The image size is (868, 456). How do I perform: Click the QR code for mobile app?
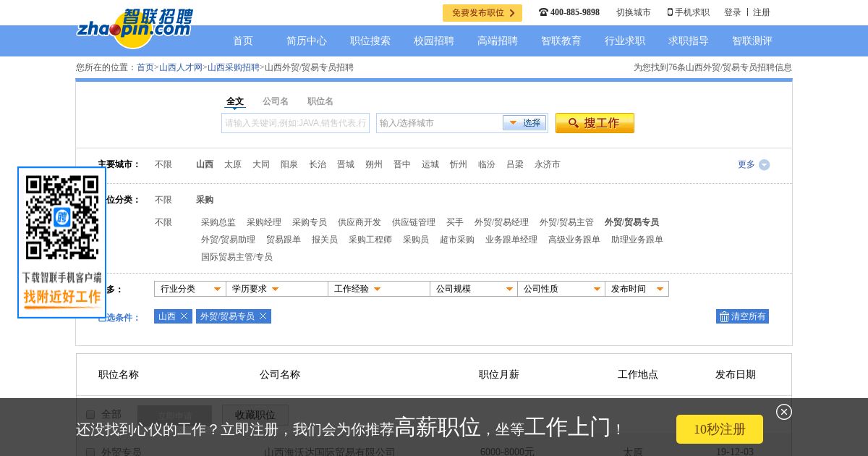(62, 217)
